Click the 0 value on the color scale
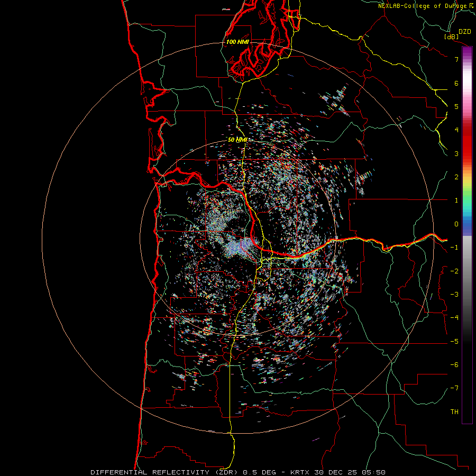Screen dimensions: 476x476 (x=456, y=224)
